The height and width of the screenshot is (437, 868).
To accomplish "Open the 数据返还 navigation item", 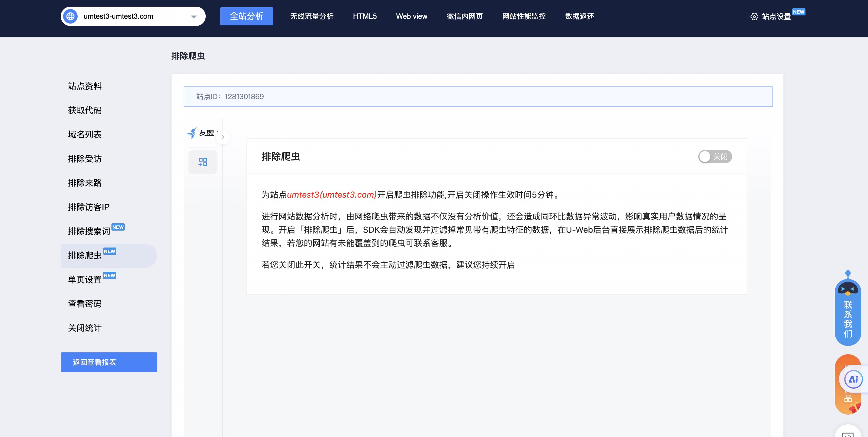I will (x=579, y=16).
